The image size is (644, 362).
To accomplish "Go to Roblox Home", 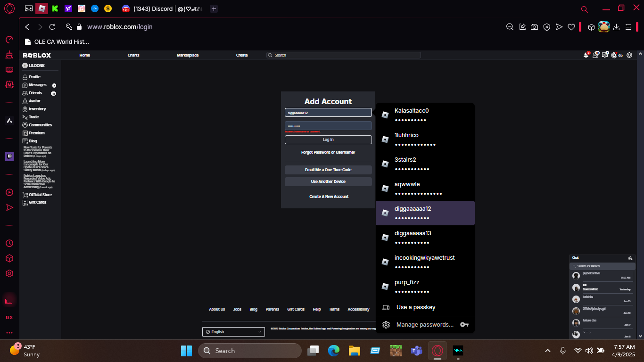I will (85, 55).
